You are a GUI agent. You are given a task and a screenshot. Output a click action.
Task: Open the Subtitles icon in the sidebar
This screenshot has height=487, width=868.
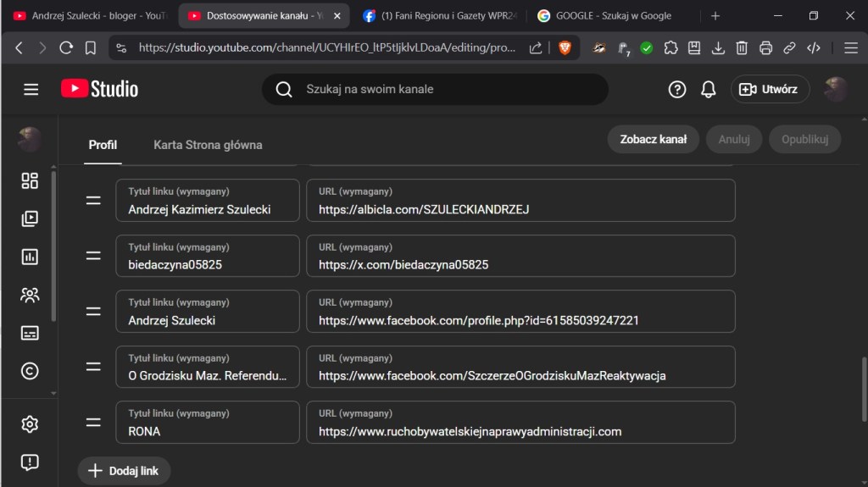[x=30, y=333]
